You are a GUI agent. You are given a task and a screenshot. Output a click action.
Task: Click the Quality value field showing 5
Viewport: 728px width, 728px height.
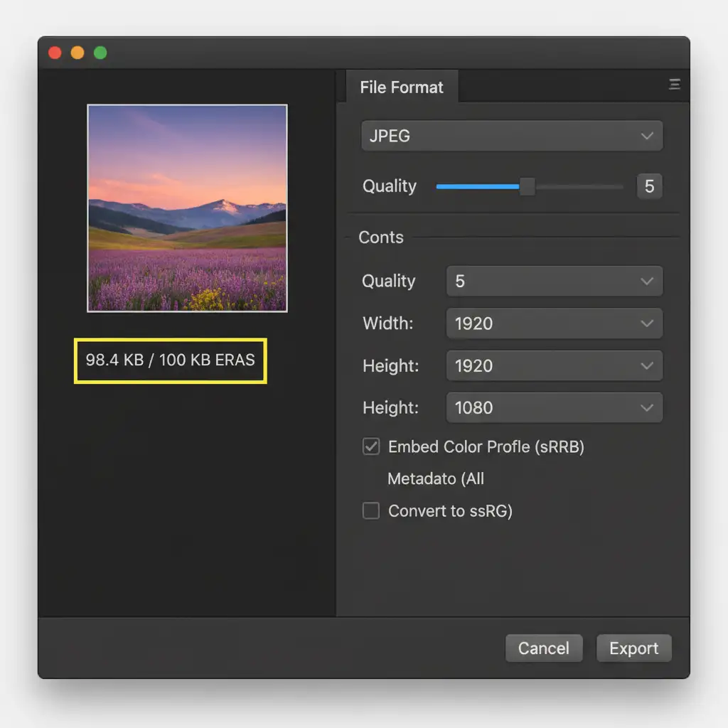649,186
